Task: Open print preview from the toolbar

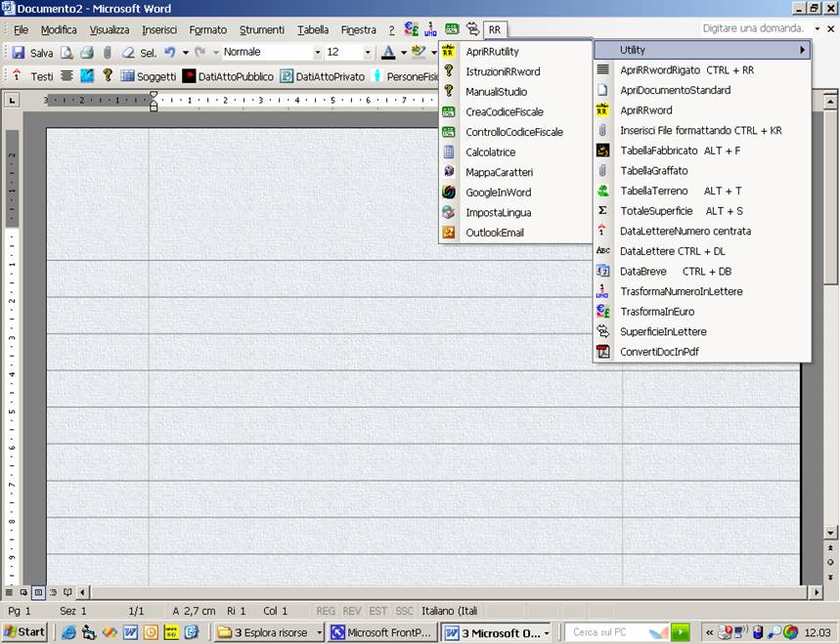Action: pyautogui.click(x=66, y=53)
